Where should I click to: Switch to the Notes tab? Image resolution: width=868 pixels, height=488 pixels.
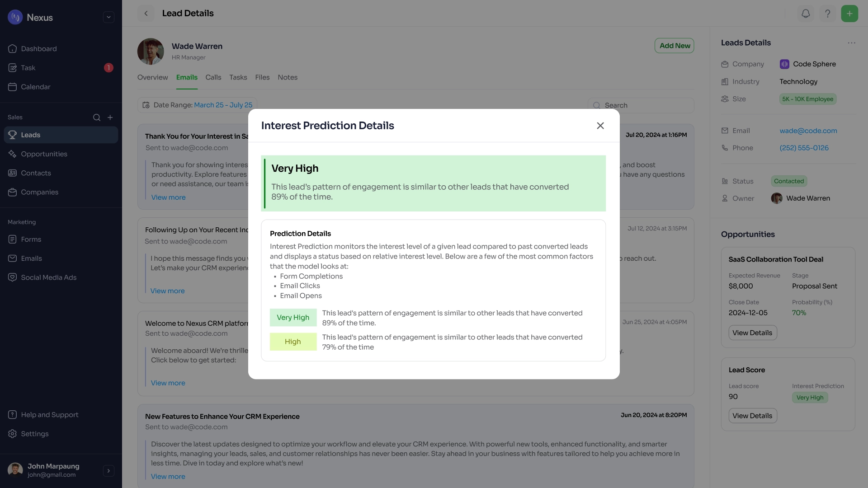pyautogui.click(x=288, y=77)
